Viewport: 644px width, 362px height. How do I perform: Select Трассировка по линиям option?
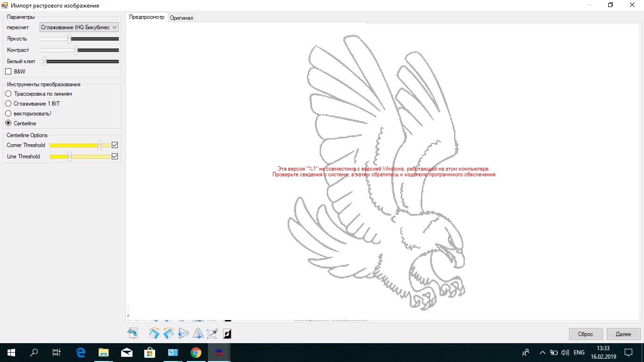8,94
